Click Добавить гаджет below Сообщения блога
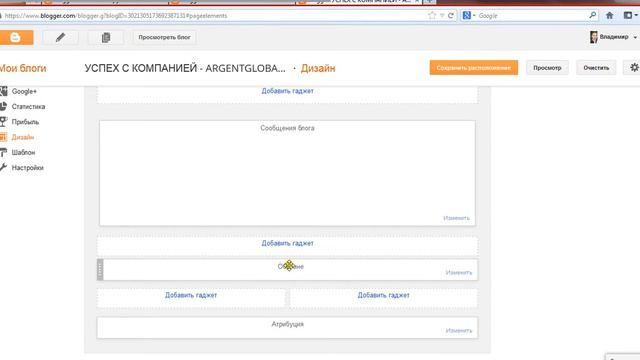Viewport: 640px width, 360px height. (287, 243)
